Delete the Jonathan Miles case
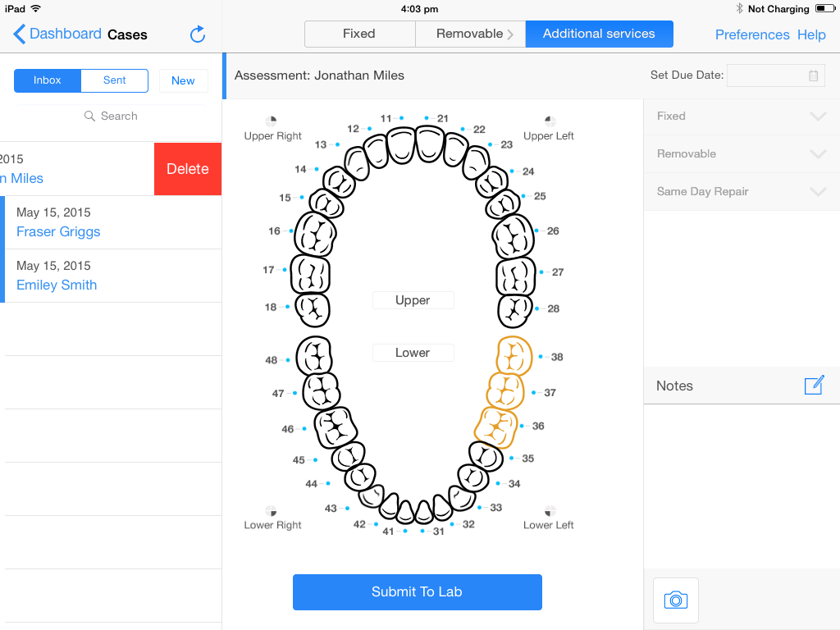 (x=188, y=169)
